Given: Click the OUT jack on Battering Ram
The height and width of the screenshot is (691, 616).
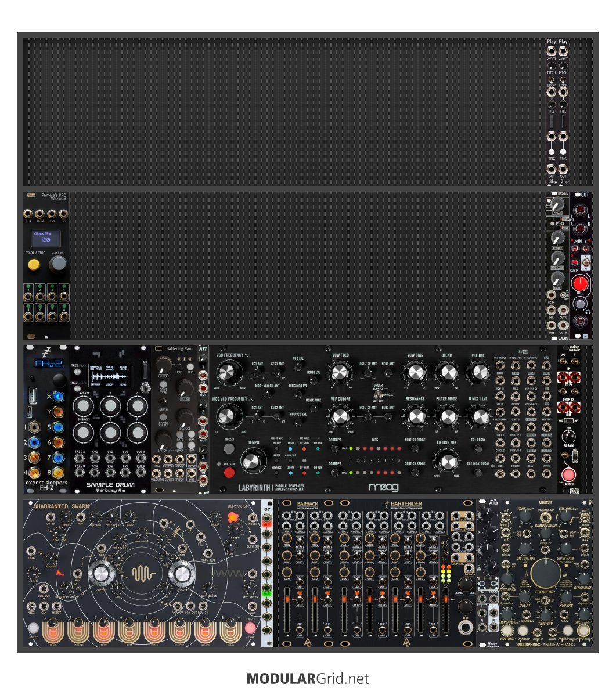Looking at the screenshot, I should pyautogui.click(x=191, y=474).
